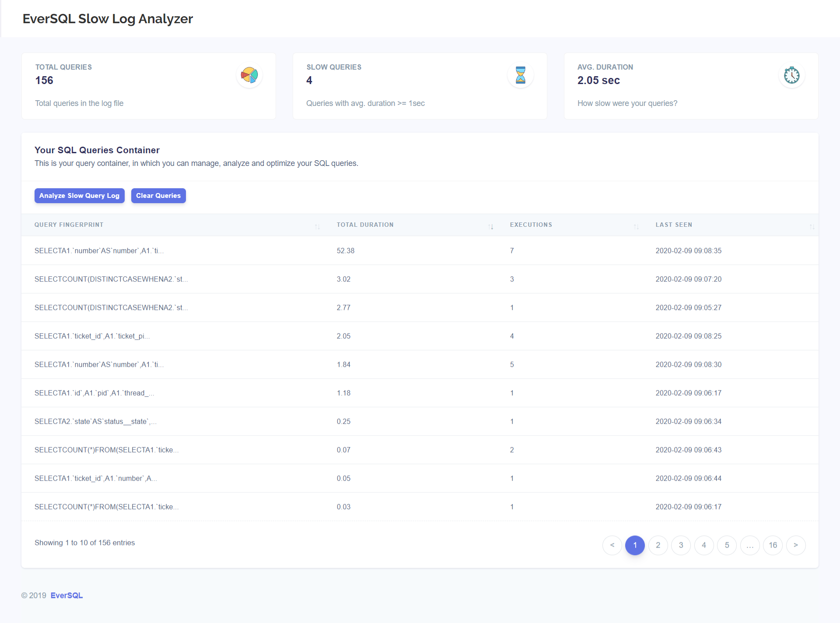Jump to page 2 of results
This screenshot has height=623, width=840.
(658, 545)
